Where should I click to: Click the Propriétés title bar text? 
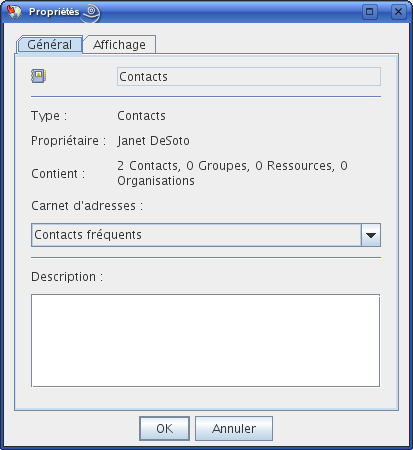click(54, 12)
